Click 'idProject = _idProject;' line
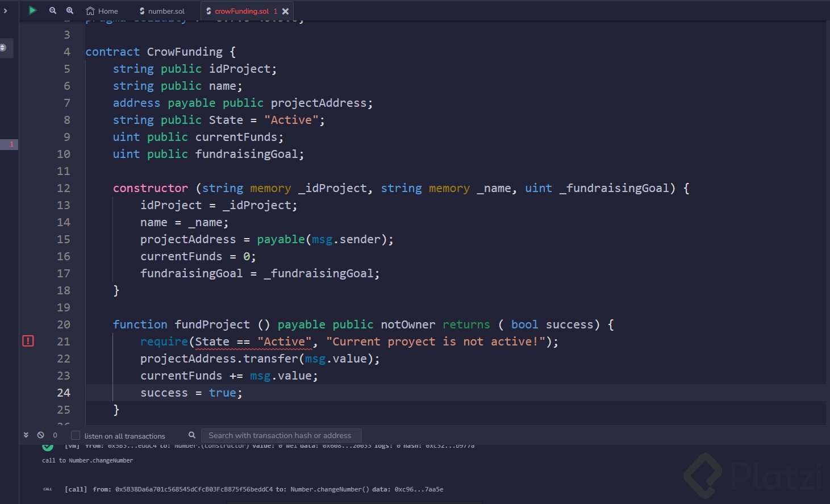The image size is (830, 504). coord(219,205)
